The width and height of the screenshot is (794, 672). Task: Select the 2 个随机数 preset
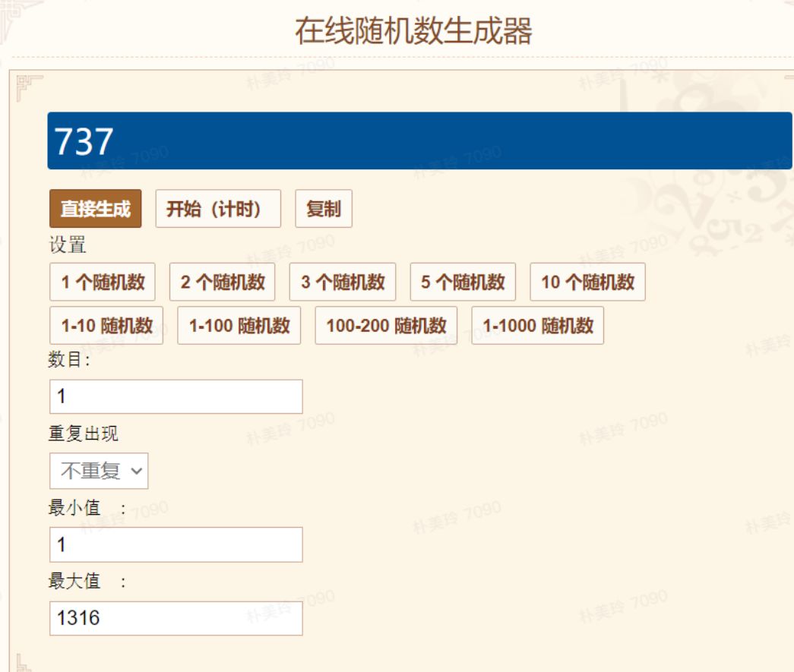click(x=223, y=282)
